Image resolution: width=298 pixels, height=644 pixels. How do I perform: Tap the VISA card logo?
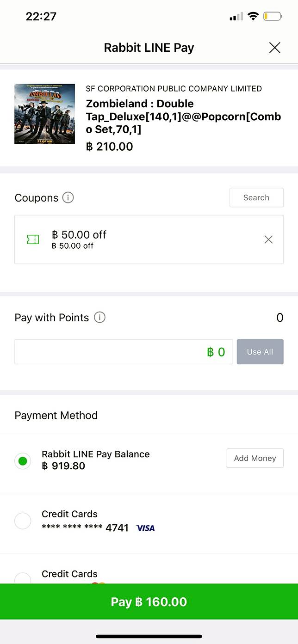pyautogui.click(x=145, y=528)
